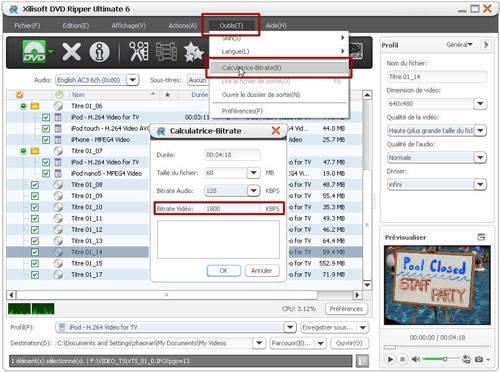The width and height of the screenshot is (500, 372).
Task: Open the DVD load button
Action: (34, 52)
